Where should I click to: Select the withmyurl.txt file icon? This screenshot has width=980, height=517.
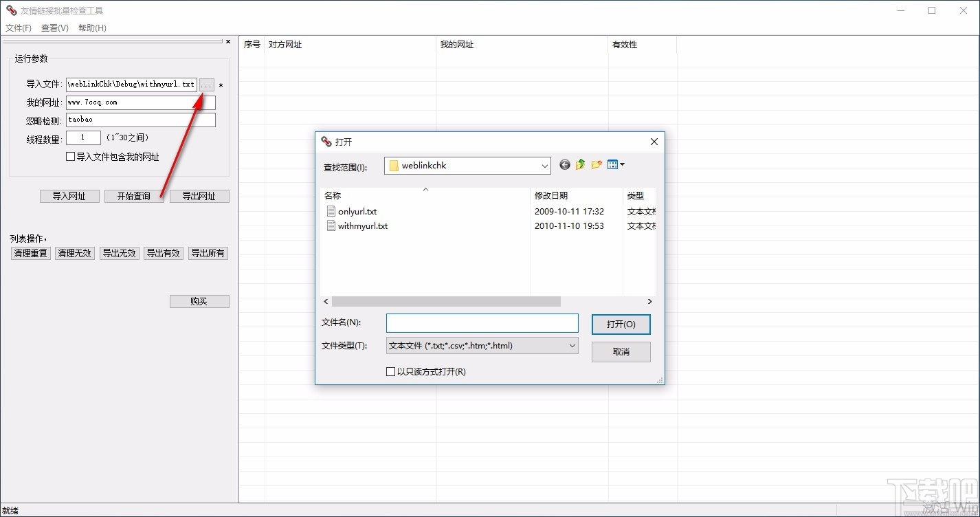tap(332, 225)
